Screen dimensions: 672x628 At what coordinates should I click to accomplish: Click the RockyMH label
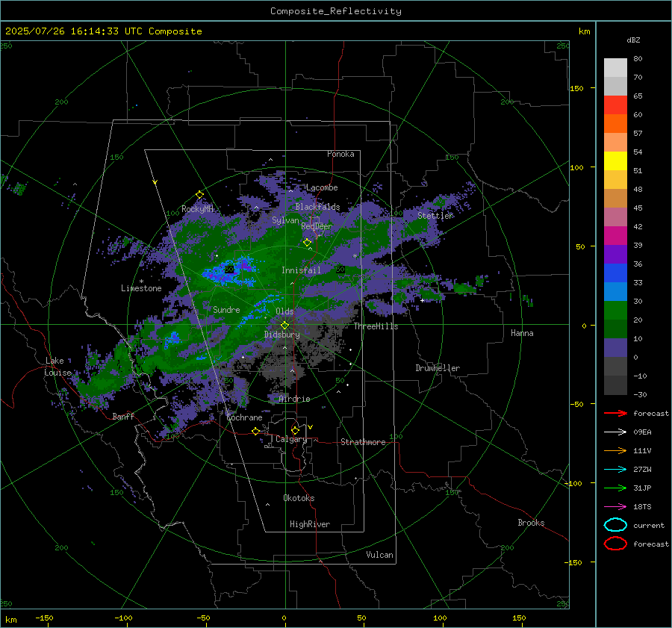[198, 209]
